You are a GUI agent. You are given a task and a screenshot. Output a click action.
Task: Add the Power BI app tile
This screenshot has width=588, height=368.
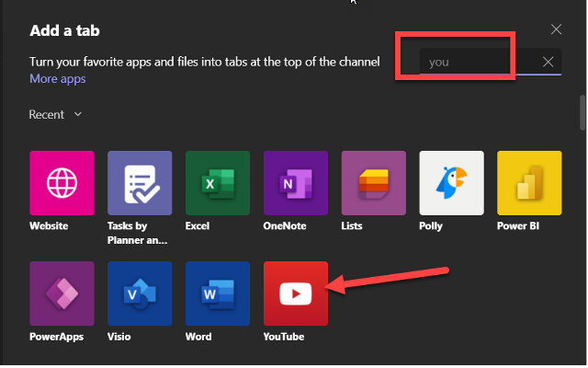point(529,183)
